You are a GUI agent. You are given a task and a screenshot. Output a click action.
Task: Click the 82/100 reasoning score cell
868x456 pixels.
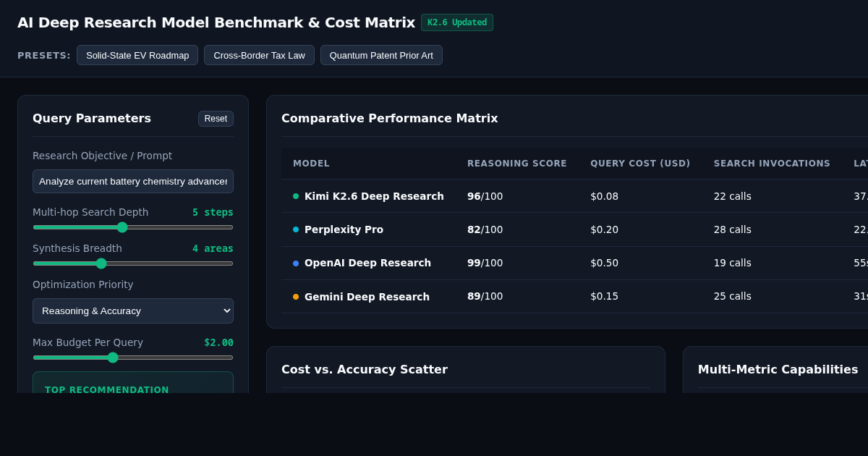tap(485, 229)
